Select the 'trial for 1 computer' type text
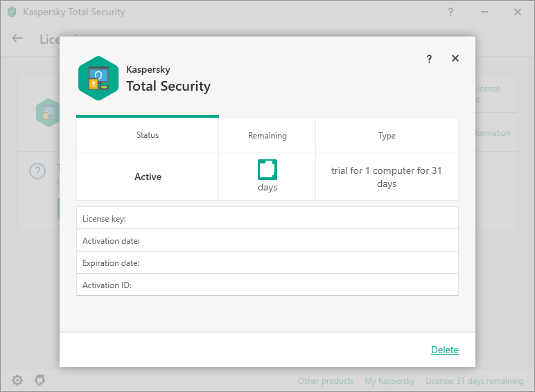The image size is (535, 392). pos(387,177)
